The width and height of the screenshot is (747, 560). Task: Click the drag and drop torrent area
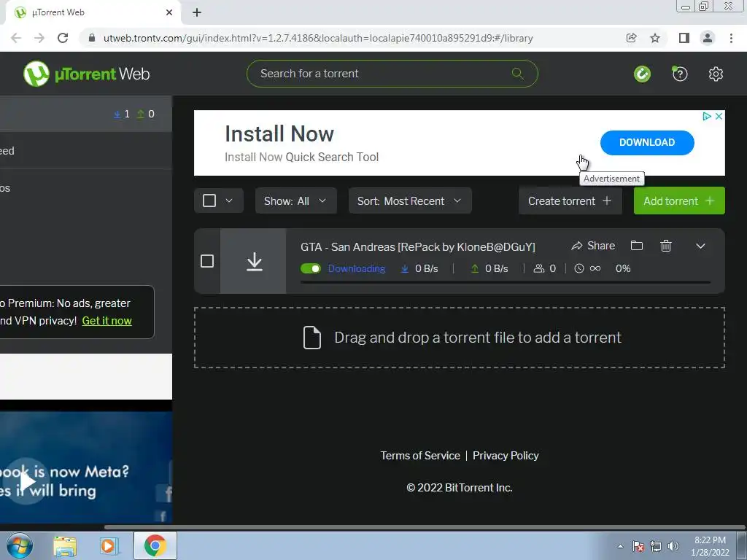[x=460, y=338]
